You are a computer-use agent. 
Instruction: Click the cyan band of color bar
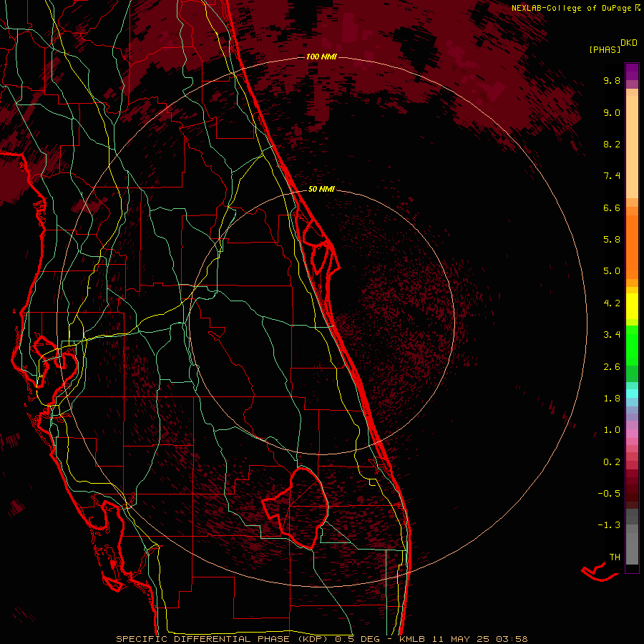coord(632,394)
